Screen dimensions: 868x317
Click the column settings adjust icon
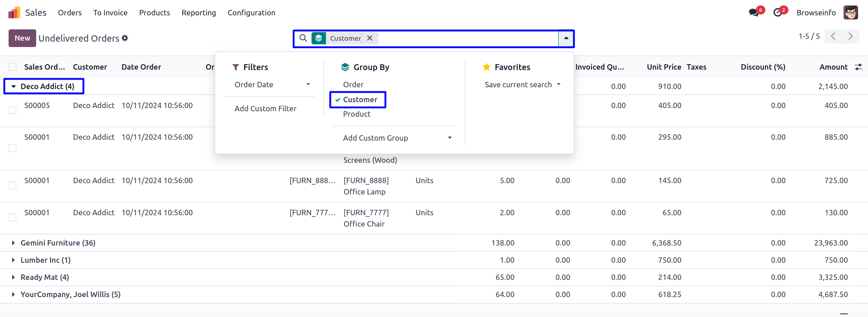tap(858, 67)
